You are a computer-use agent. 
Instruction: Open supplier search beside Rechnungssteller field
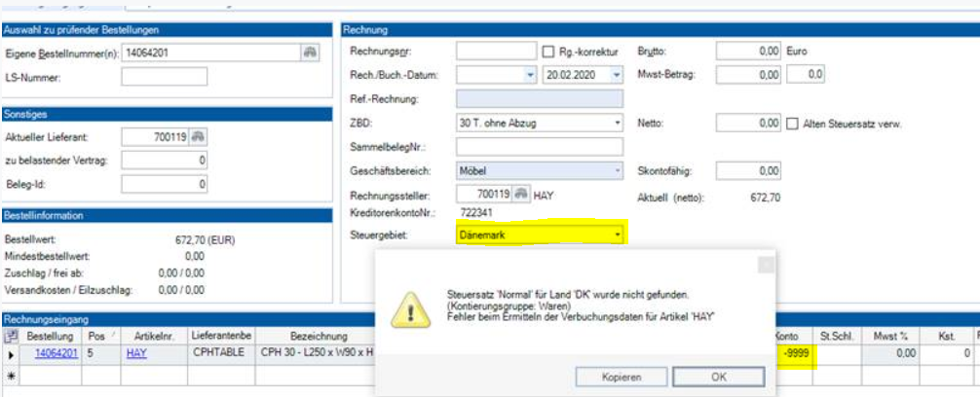point(522,195)
